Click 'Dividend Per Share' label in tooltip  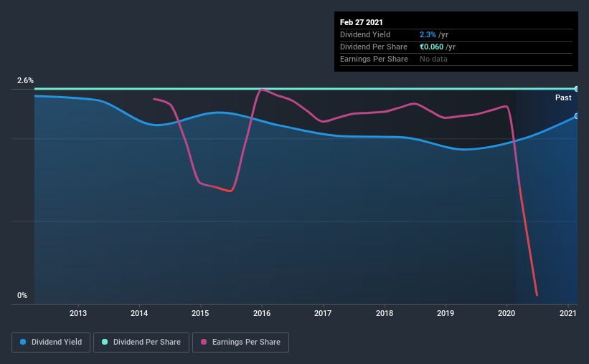tap(374, 47)
